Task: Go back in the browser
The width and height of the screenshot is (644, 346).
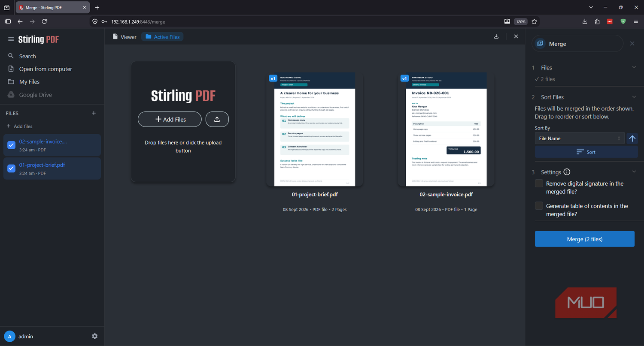Action: (20, 21)
